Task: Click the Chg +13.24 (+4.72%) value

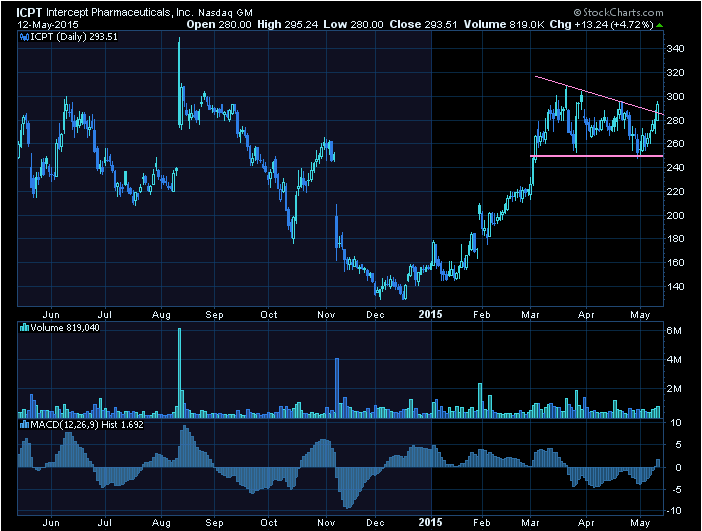Action: pos(602,25)
